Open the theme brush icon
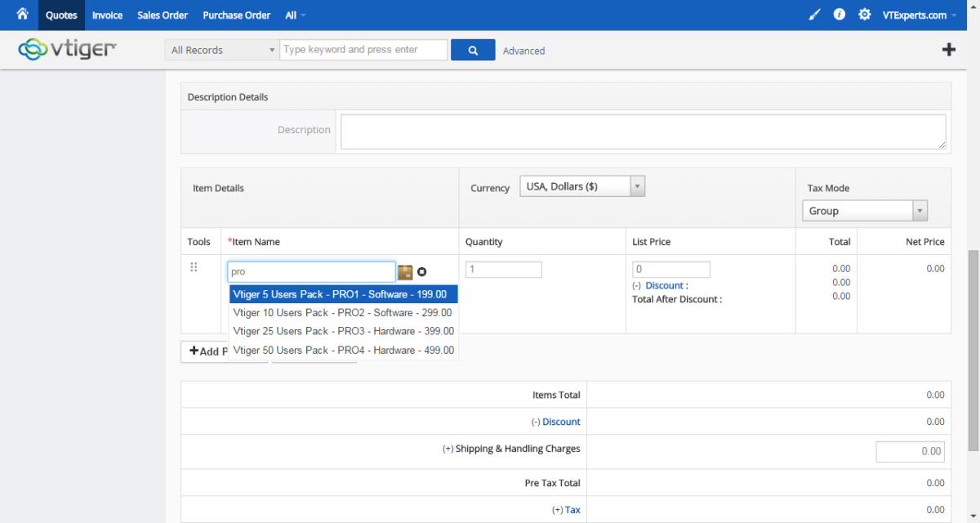The height and width of the screenshot is (523, 980). coord(813,15)
